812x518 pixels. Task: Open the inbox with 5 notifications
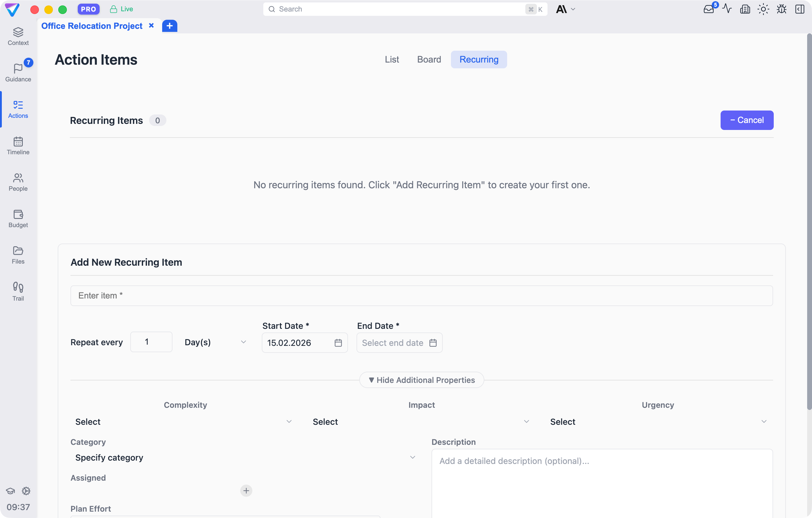708,9
